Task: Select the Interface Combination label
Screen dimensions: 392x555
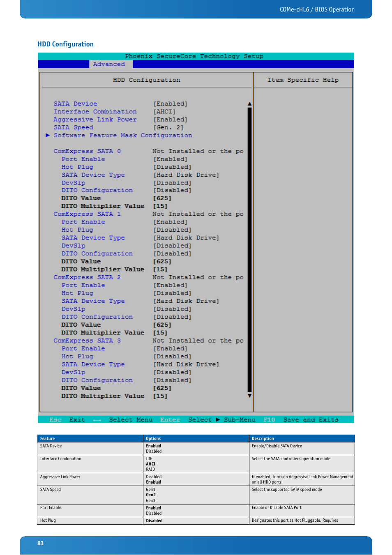Action: click(x=95, y=111)
